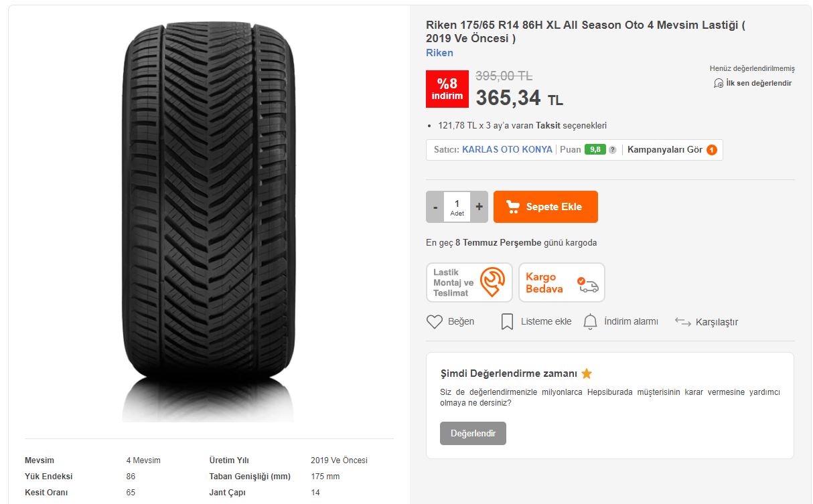Expand Kampanyaları Gör campaigns
Screen dimensions: 813x504
664,149
